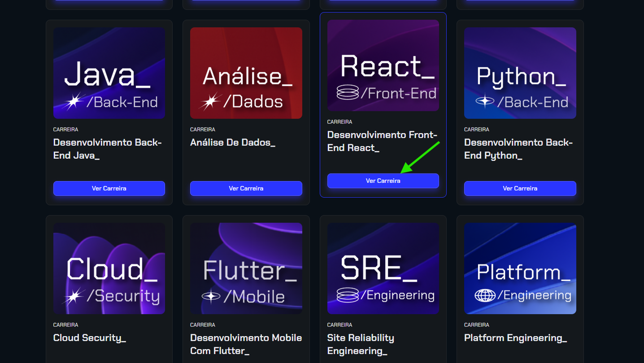Open the Platform_ /Engineering card image

point(520,268)
